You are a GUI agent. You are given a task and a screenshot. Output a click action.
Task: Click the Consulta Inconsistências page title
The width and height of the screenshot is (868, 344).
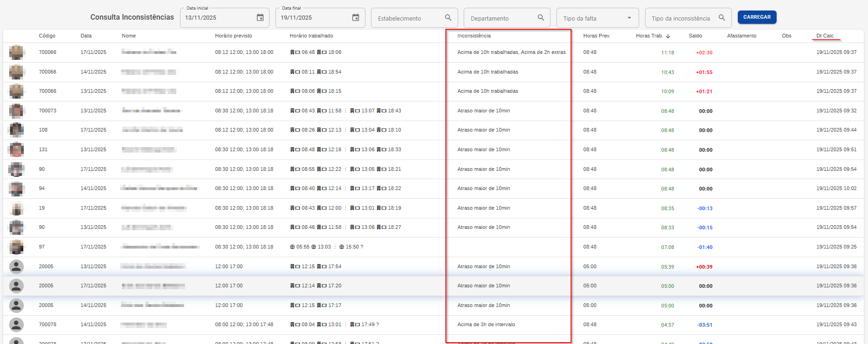[132, 17]
